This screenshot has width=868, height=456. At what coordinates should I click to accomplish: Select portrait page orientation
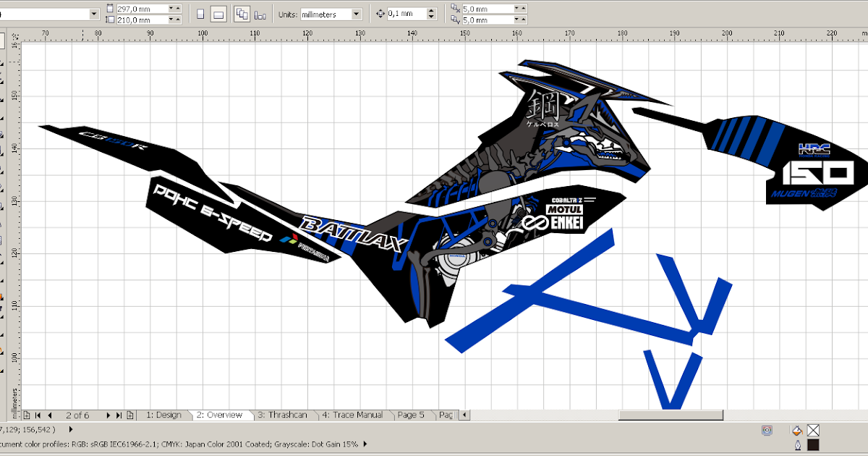tap(200, 14)
